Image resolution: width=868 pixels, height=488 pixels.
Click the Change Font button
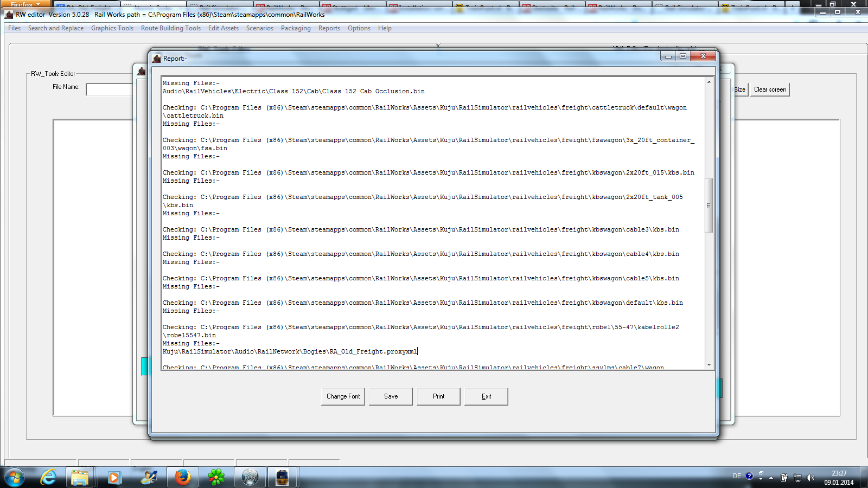pos(343,396)
